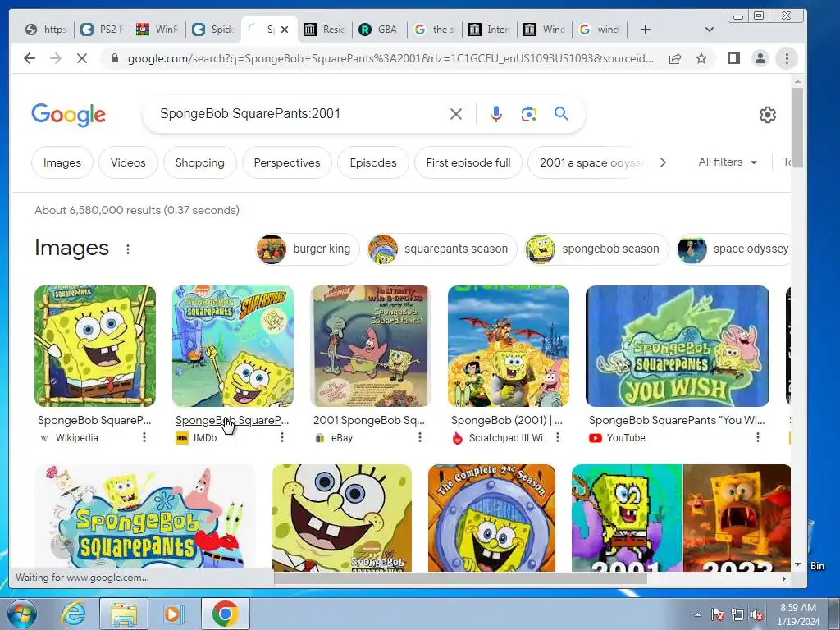
Task: Show hidden system tray icons
Action: [x=697, y=615]
